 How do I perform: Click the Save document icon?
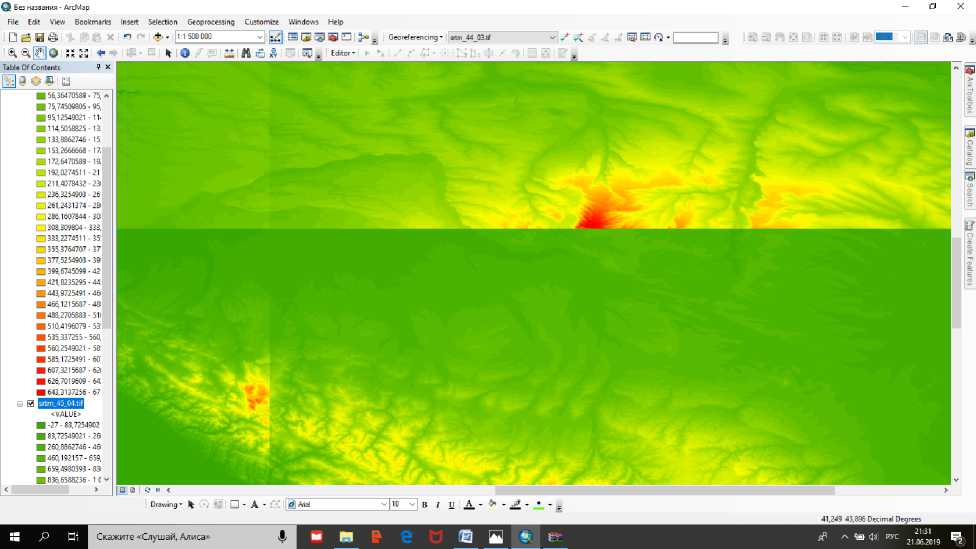[39, 37]
